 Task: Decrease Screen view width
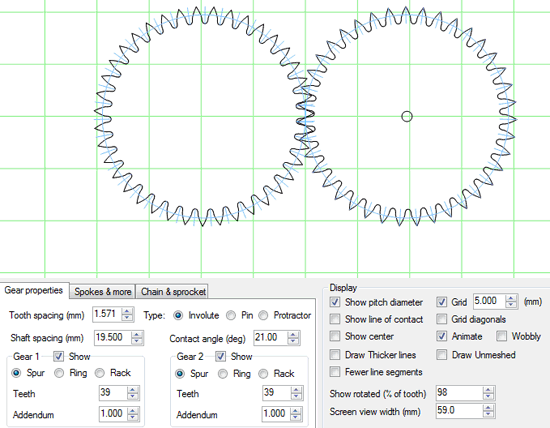[489, 414]
